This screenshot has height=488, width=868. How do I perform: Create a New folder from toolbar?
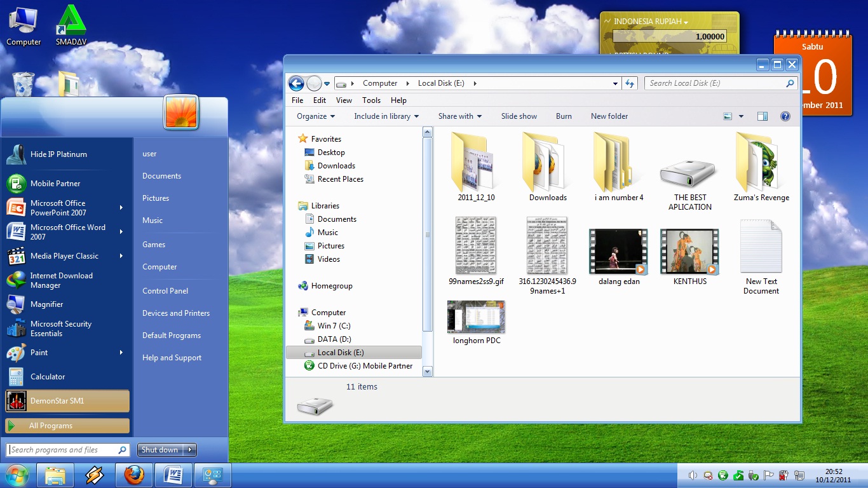click(609, 116)
